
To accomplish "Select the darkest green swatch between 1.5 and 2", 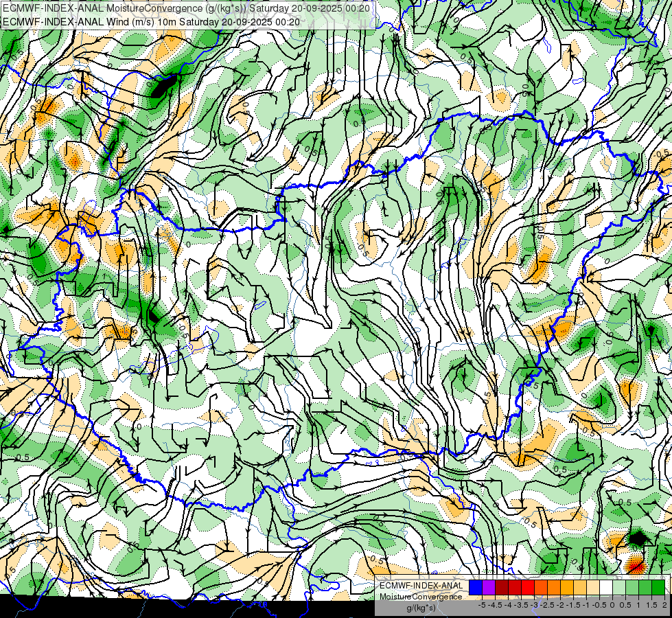I will [x=658, y=587].
